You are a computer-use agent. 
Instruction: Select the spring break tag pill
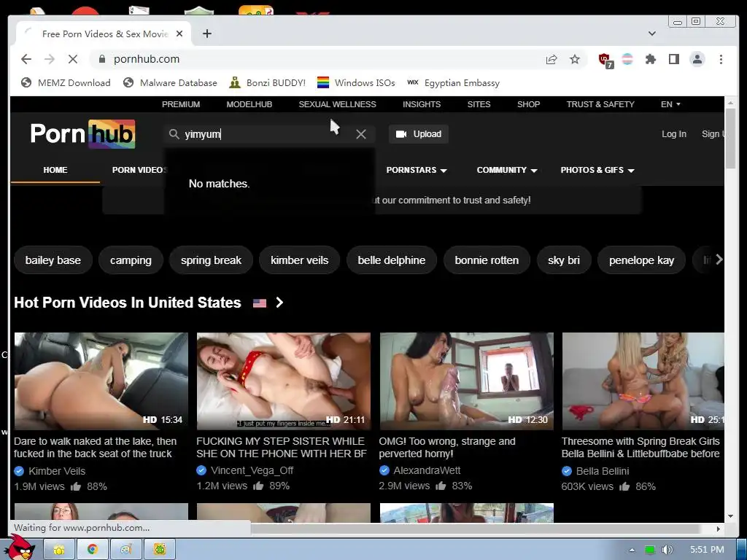211,260
